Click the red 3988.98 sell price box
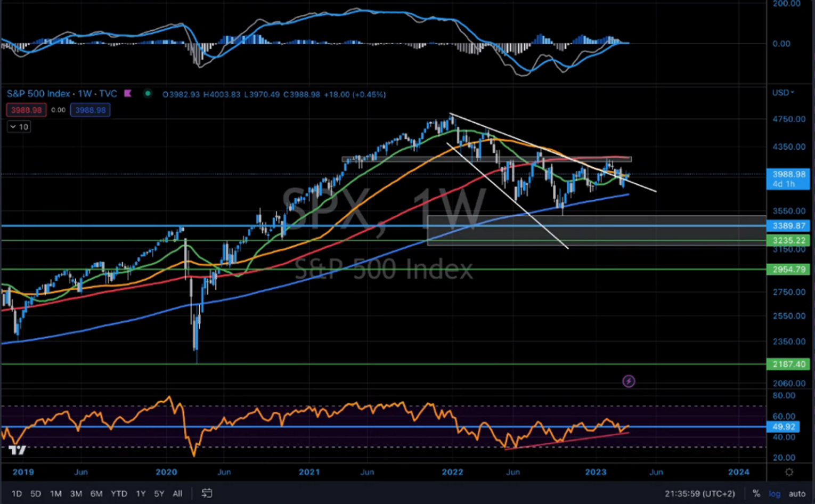 (26, 110)
